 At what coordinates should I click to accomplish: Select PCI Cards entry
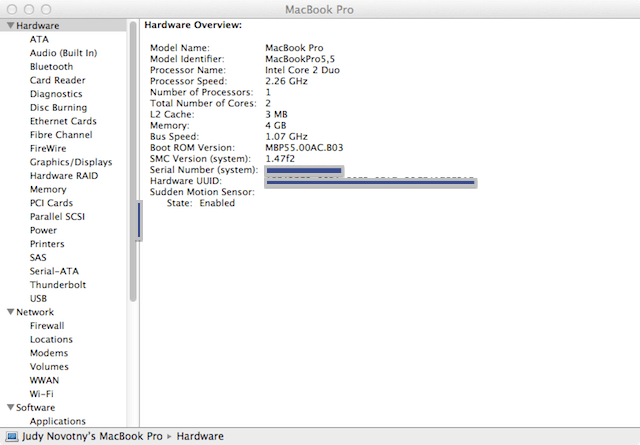(x=51, y=203)
